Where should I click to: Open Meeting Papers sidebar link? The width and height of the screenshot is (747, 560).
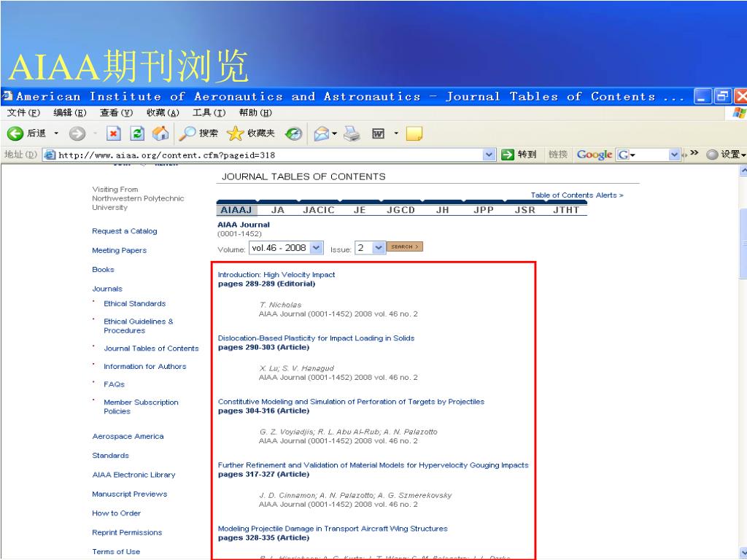pyautogui.click(x=119, y=251)
